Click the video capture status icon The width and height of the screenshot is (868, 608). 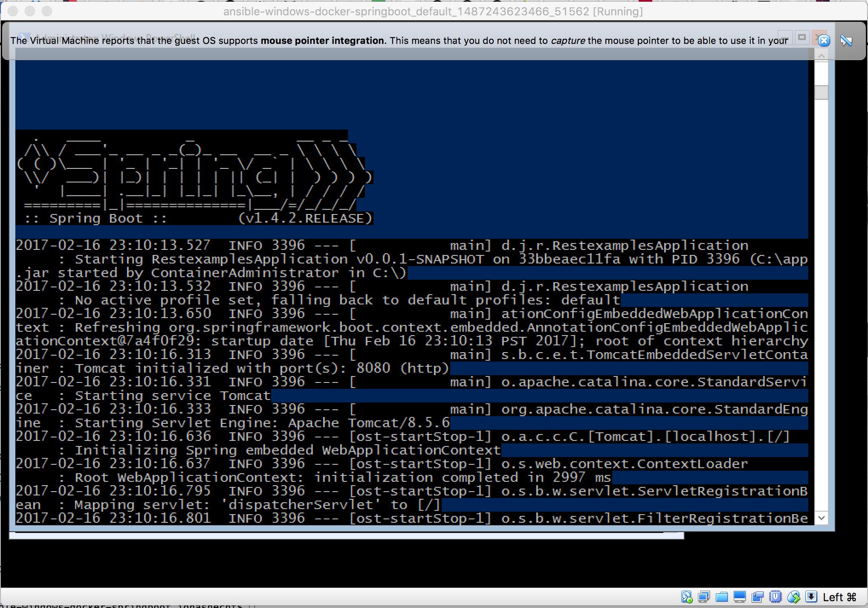click(758, 597)
